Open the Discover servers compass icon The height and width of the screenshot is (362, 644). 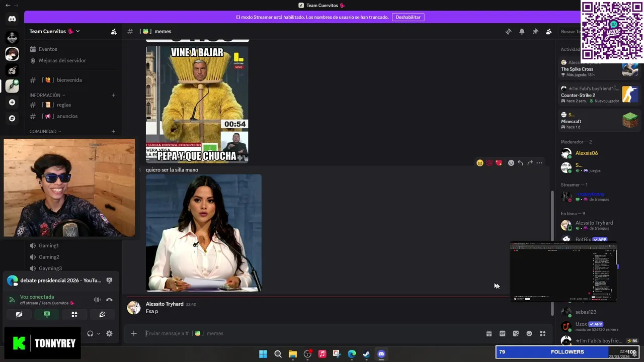pyautogui.click(x=12, y=119)
